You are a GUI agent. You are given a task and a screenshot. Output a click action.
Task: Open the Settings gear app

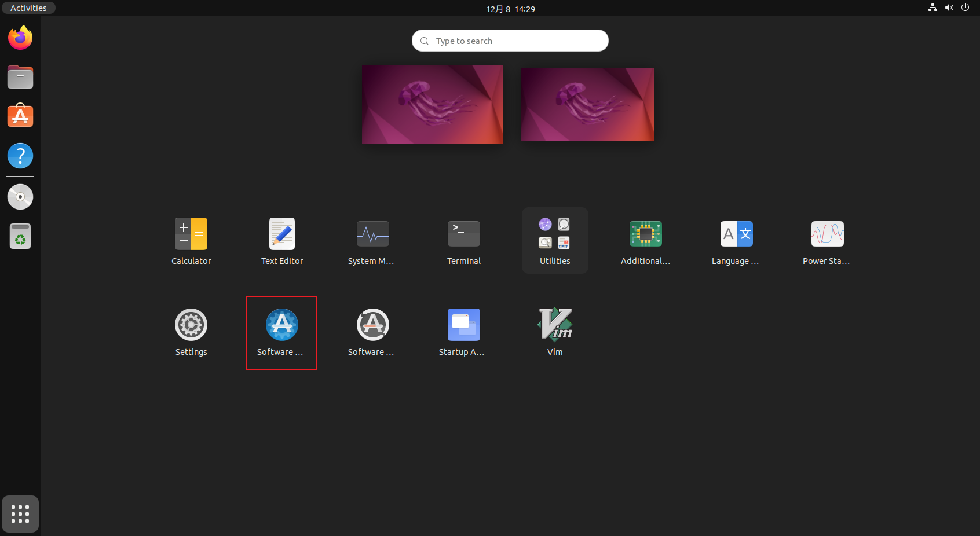[191, 332]
